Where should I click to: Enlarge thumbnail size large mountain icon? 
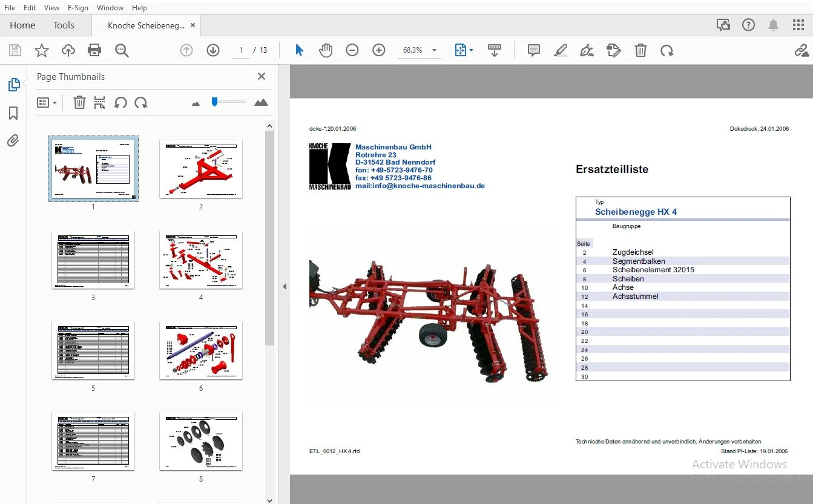click(261, 102)
